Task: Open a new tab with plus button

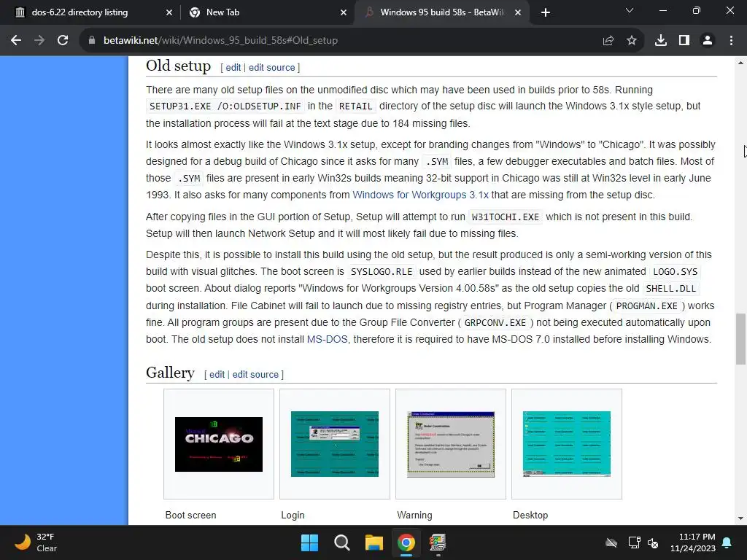Action: point(546,12)
